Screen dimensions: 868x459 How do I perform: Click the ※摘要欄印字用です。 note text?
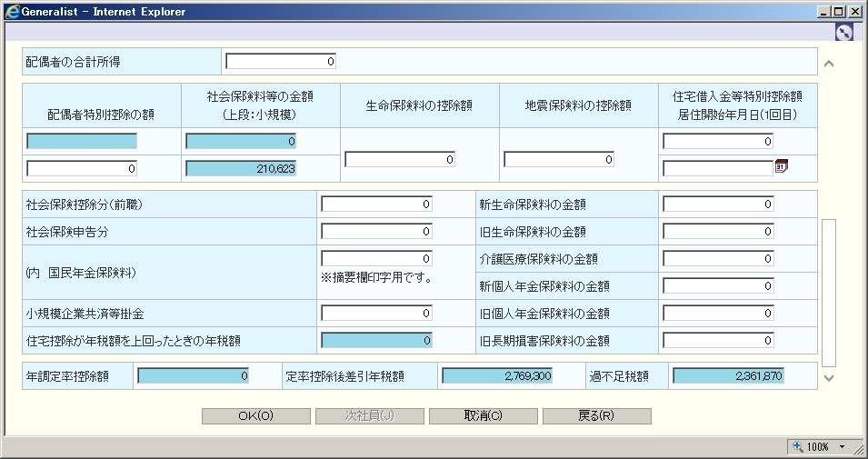pyautogui.click(x=376, y=278)
